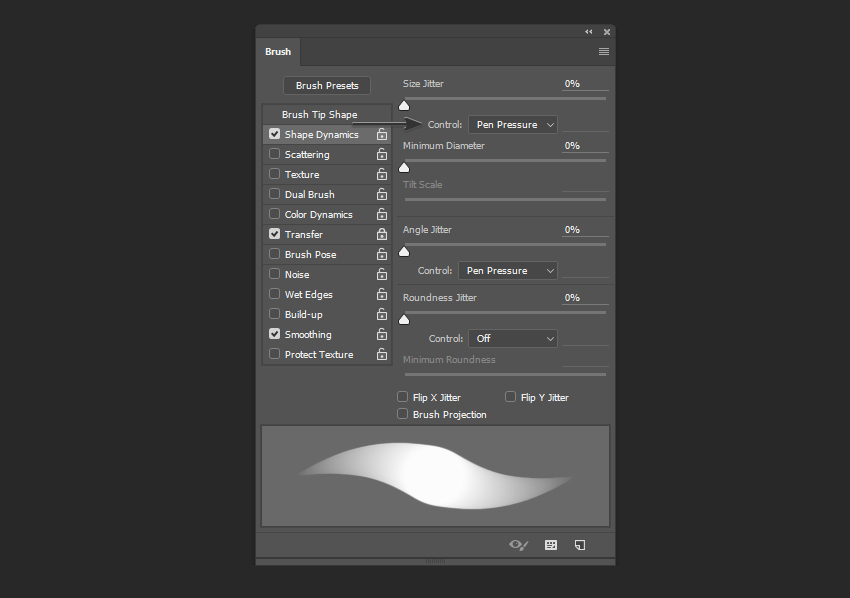Select the Color Dynamics row label
850x598 pixels.
pyautogui.click(x=318, y=215)
